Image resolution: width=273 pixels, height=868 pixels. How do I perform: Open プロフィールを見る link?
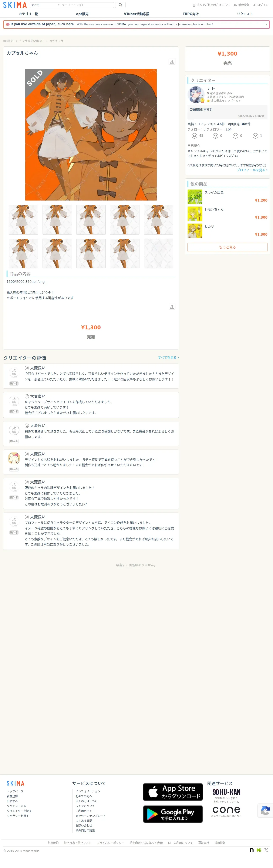pyautogui.click(x=252, y=170)
